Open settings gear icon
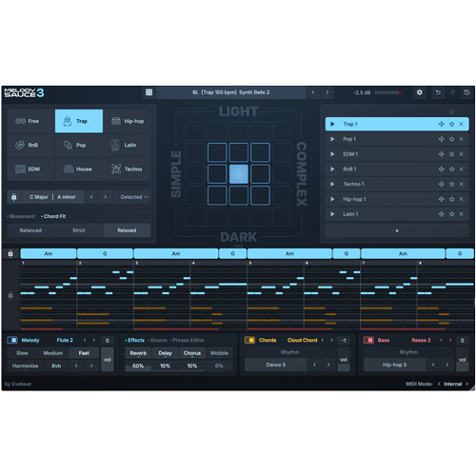Image resolution: width=476 pixels, height=476 pixels. pyautogui.click(x=420, y=92)
